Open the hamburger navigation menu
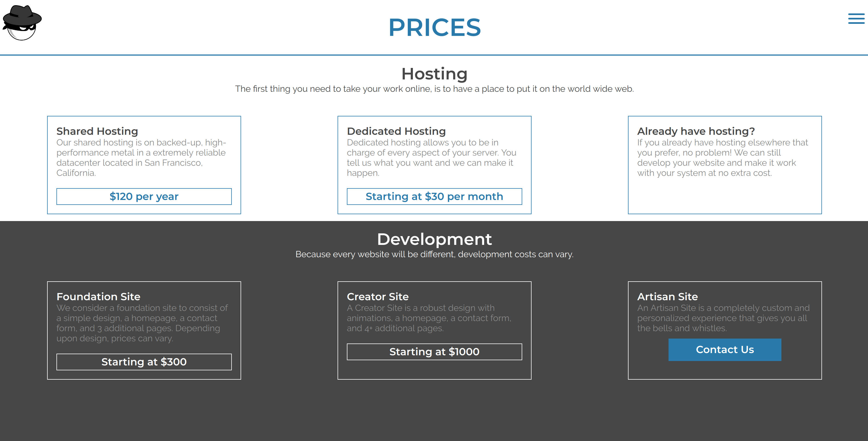This screenshot has width=868, height=441. pyautogui.click(x=856, y=19)
